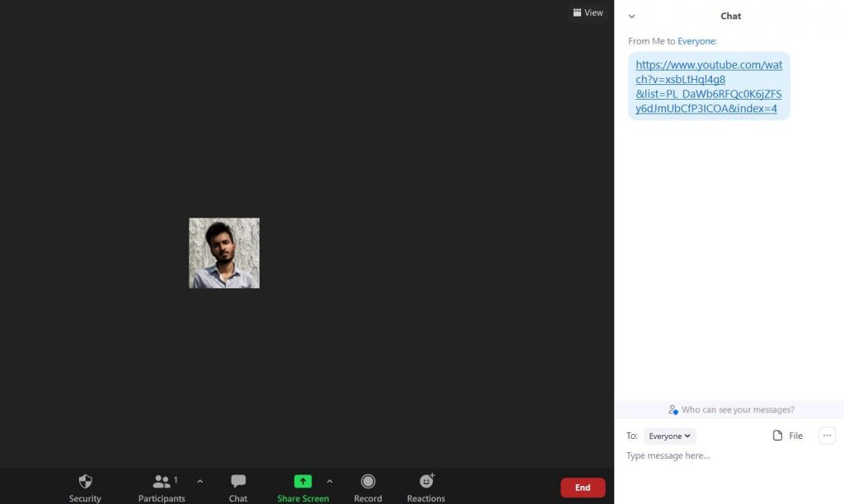Image resolution: width=844 pixels, height=504 pixels.
Task: Select the participant video thumbnail
Action: coord(224,253)
